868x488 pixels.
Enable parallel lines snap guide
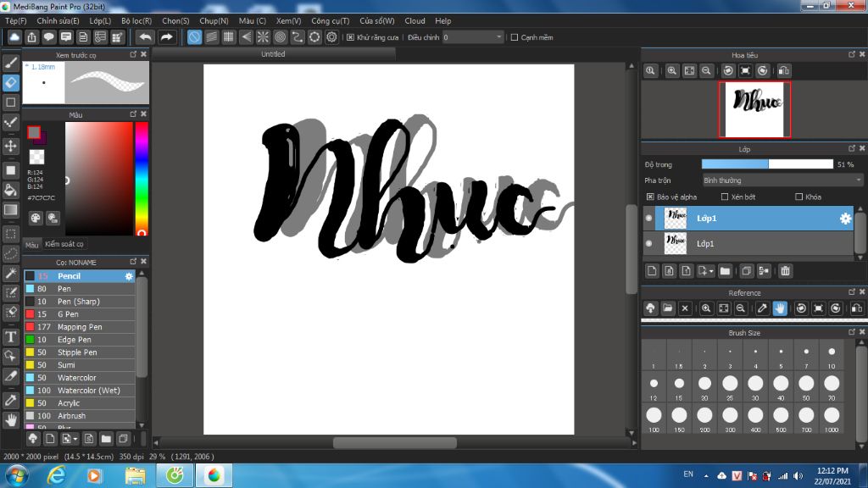tap(211, 37)
